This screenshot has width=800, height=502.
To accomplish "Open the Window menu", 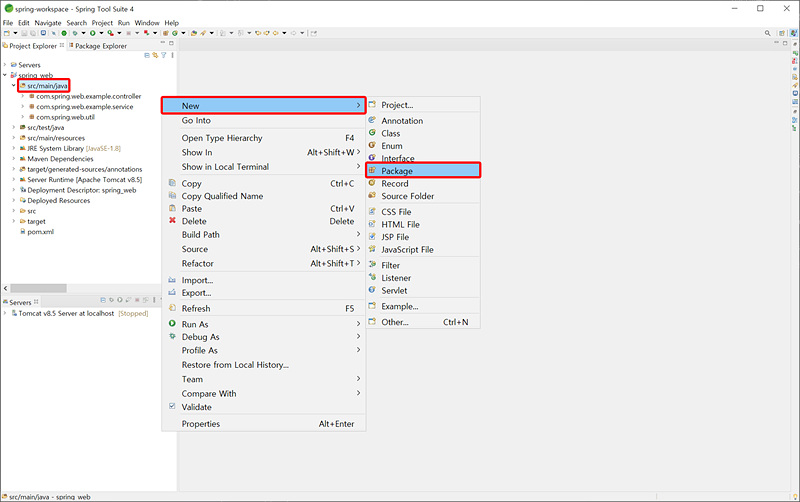I will pos(147,23).
